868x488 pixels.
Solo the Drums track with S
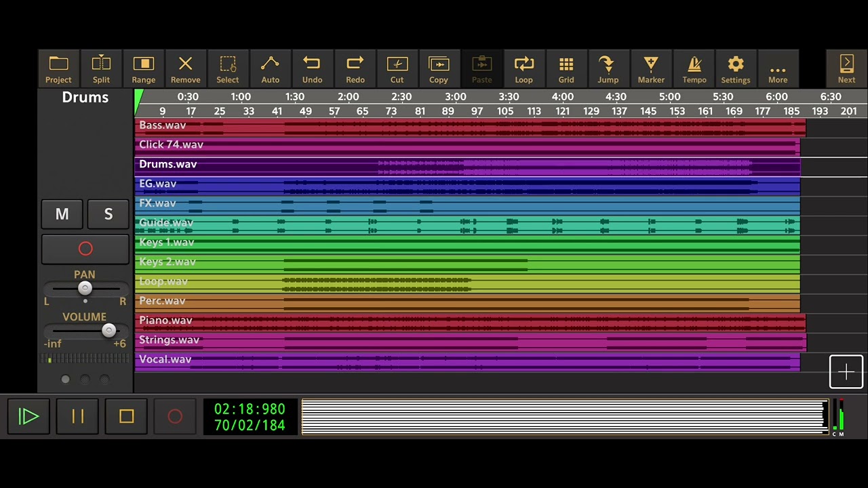(108, 214)
